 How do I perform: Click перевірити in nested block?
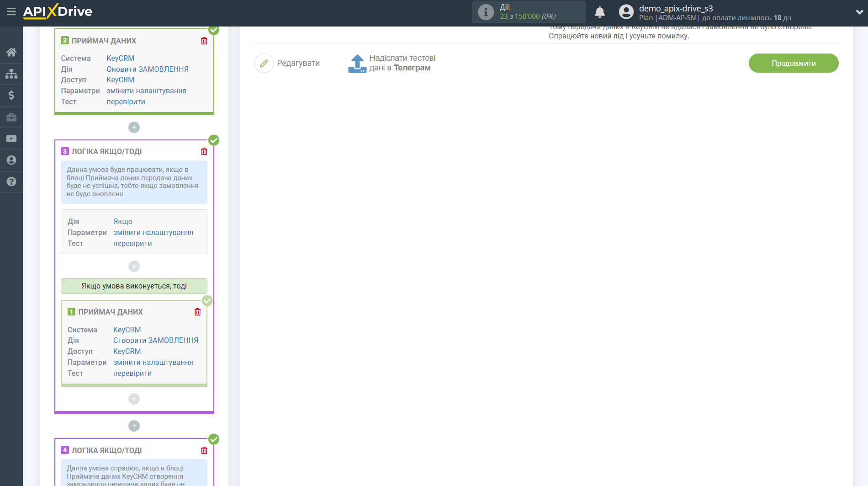[132, 373]
